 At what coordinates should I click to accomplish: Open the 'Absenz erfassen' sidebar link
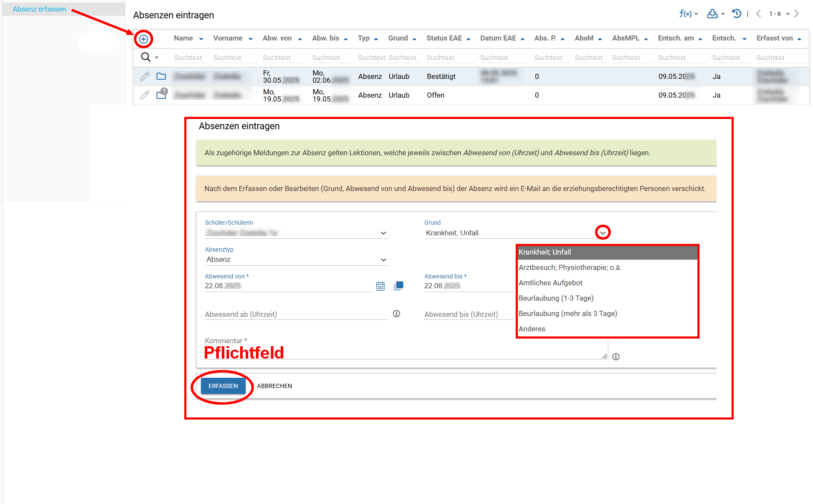(x=39, y=9)
